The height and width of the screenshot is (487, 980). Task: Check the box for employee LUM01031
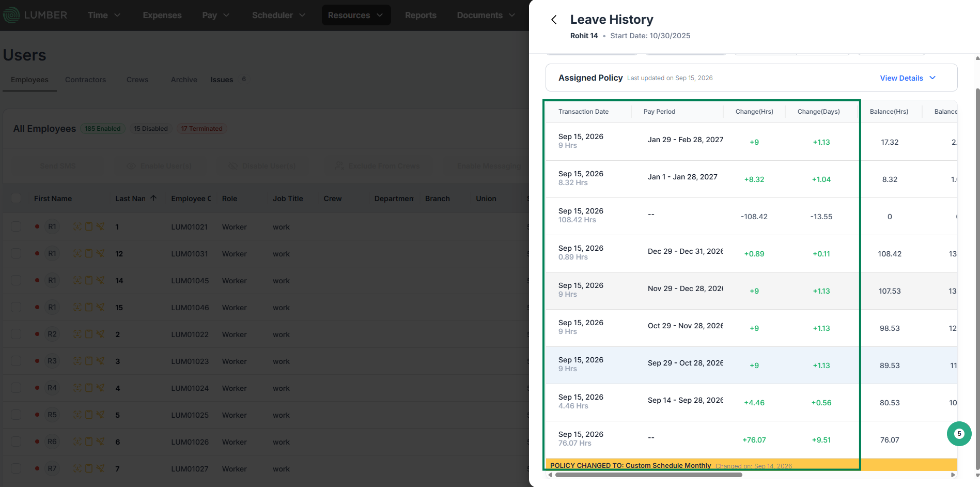(17, 253)
